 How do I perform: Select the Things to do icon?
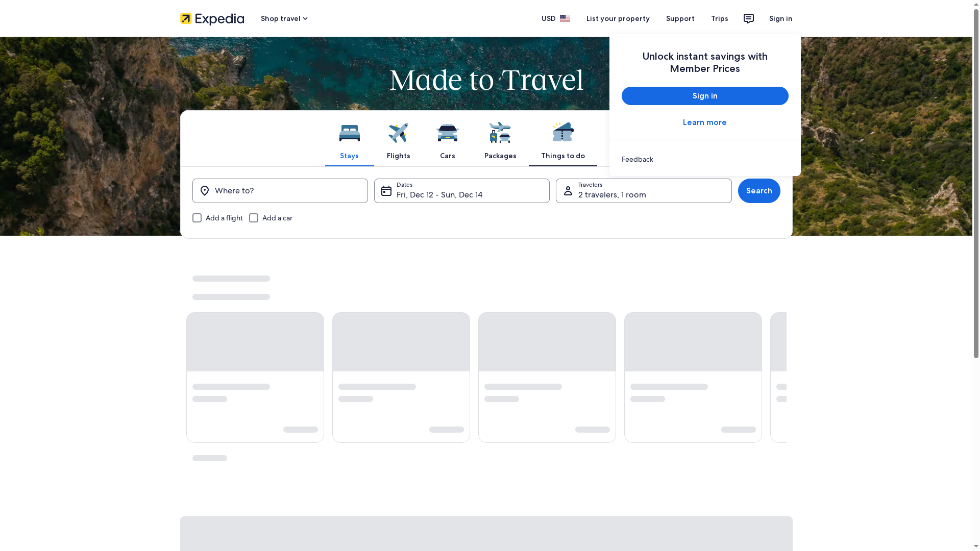(x=562, y=132)
